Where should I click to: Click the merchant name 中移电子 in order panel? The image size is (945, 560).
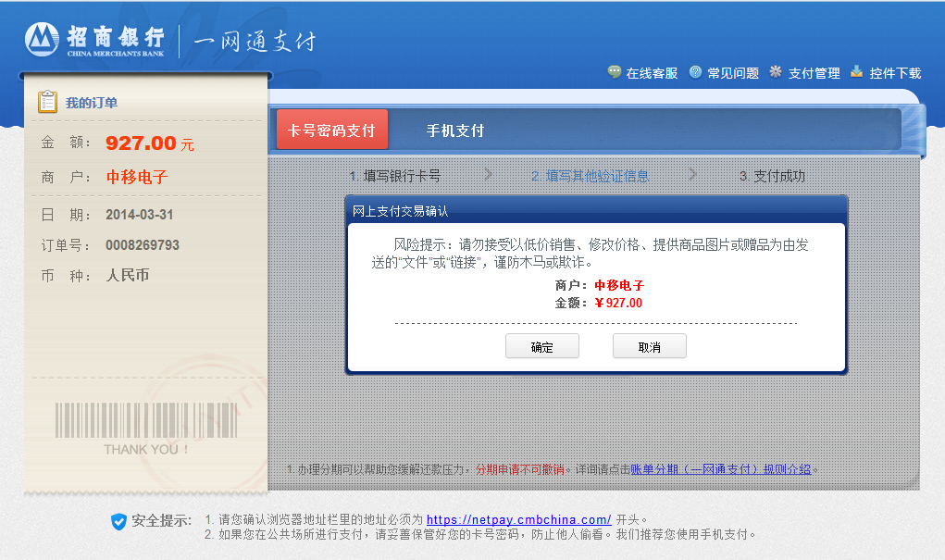pyautogui.click(x=137, y=177)
